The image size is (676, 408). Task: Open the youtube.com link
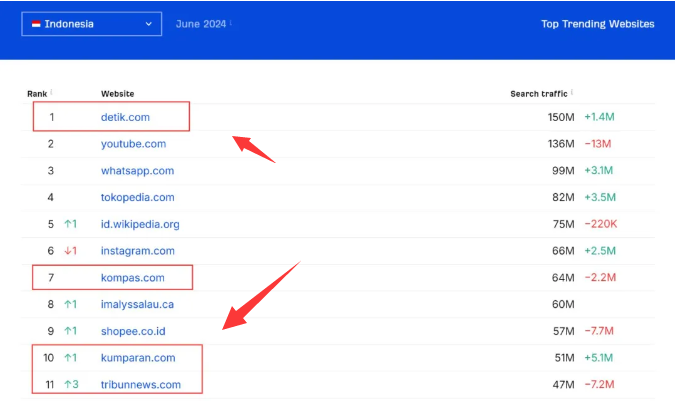(x=133, y=144)
